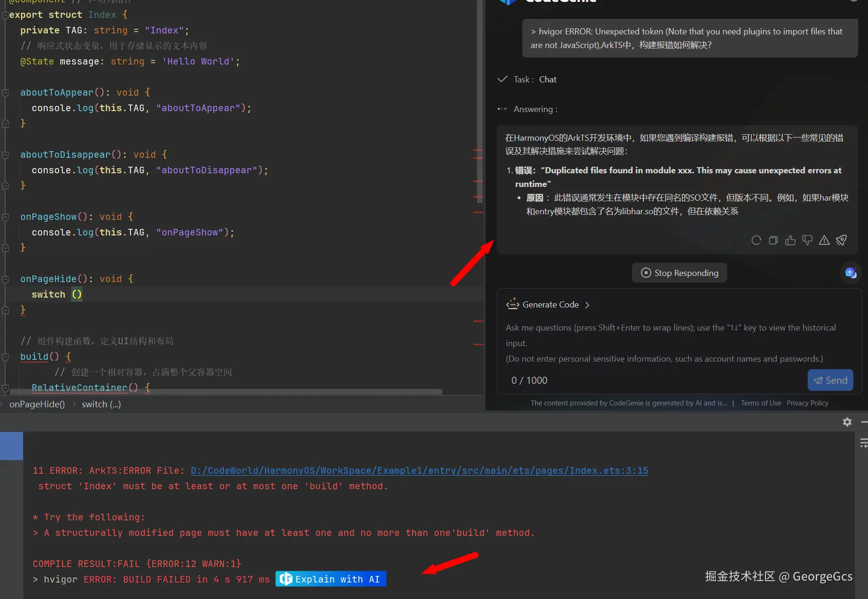This screenshot has width=868, height=599.
Task: Collapse the aboutToAppear method fold marker
Action: [x=6, y=93]
